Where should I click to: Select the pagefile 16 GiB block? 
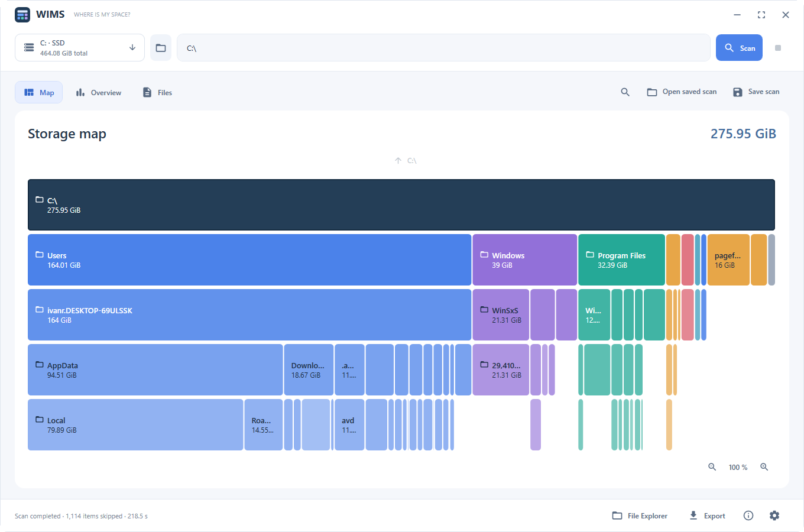click(728, 260)
